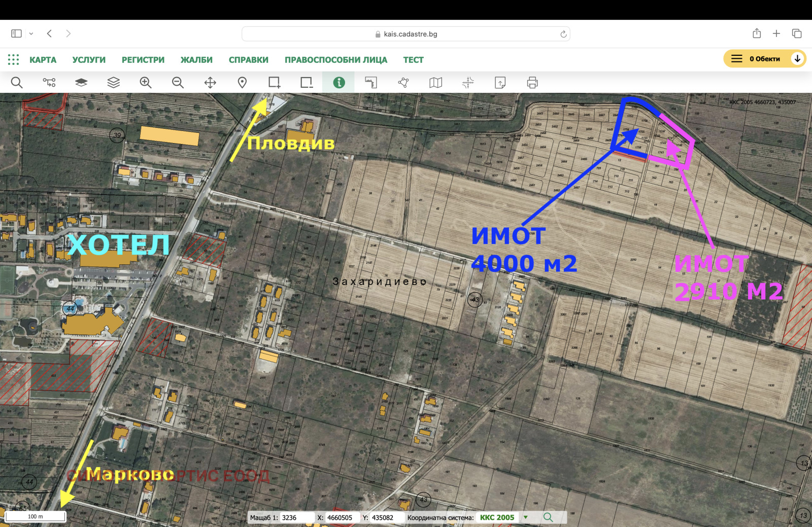Toggle the remove-from-selection rectangle tool

pos(307,83)
